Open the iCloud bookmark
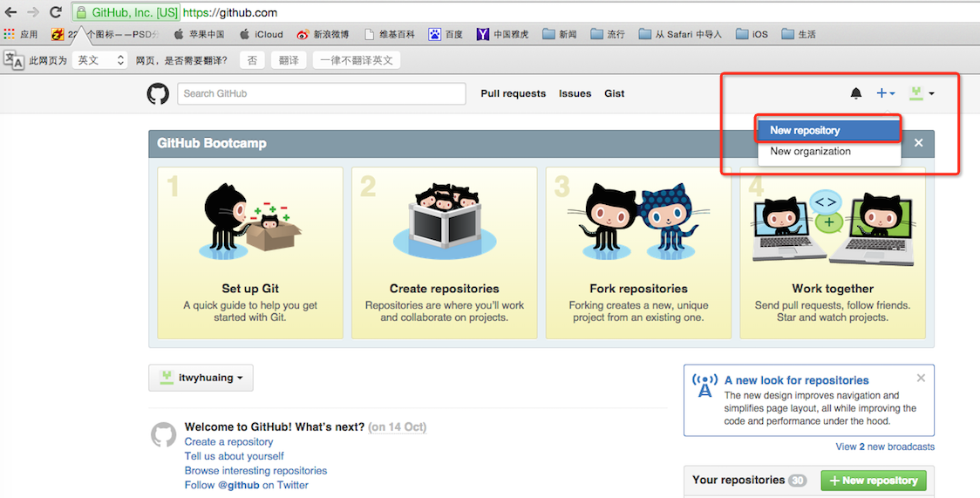The height and width of the screenshot is (498, 980). click(262, 34)
